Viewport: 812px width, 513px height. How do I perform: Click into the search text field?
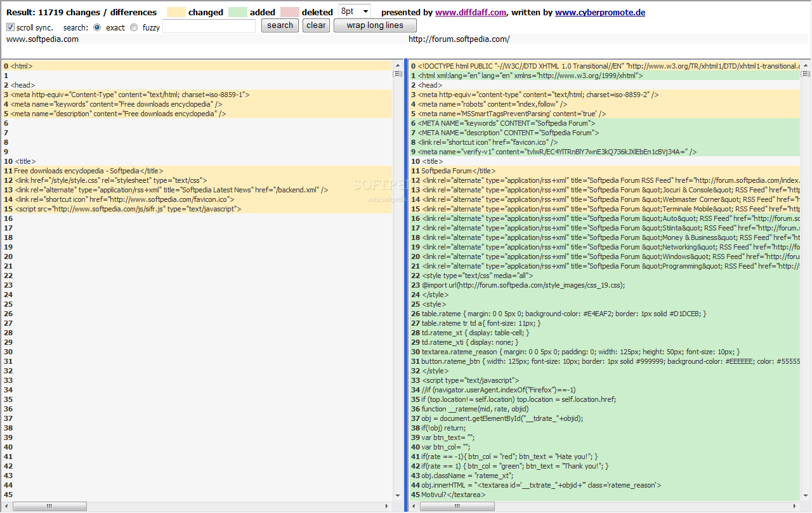[x=209, y=26]
